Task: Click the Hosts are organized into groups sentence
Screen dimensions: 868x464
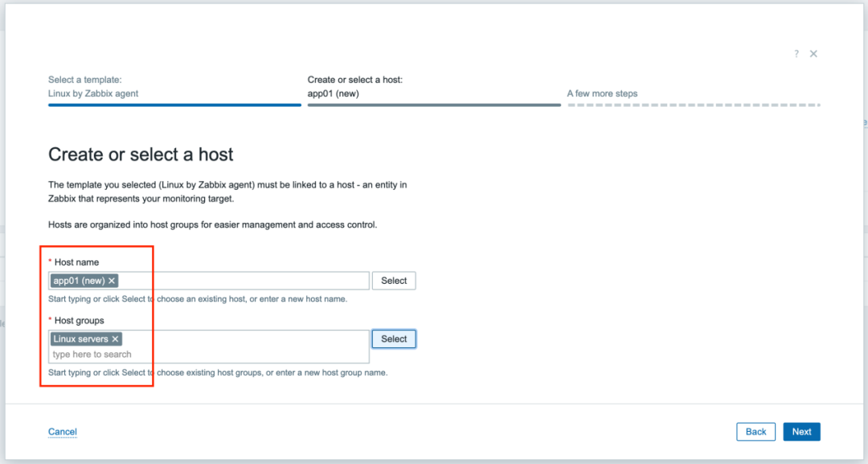Action: pos(212,225)
